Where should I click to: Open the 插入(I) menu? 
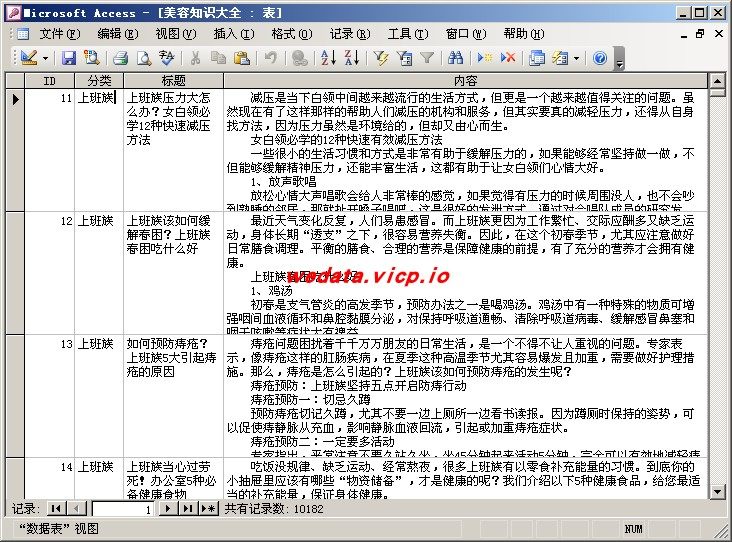click(x=234, y=34)
